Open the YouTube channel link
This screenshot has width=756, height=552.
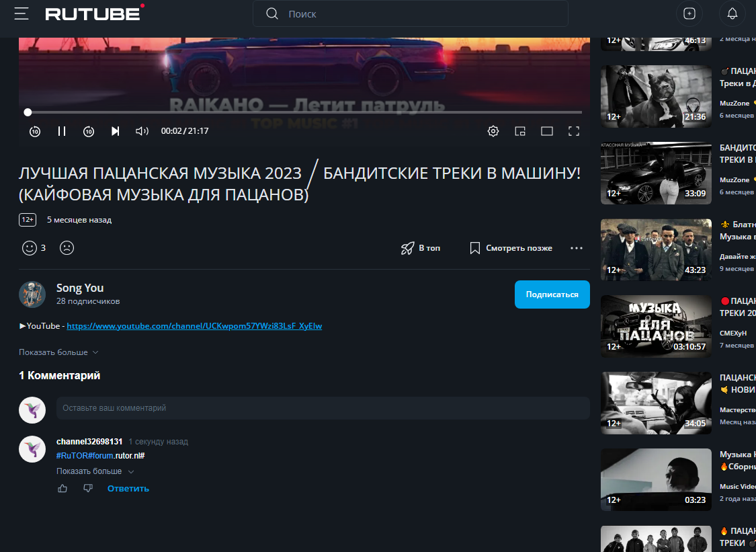[x=194, y=326]
